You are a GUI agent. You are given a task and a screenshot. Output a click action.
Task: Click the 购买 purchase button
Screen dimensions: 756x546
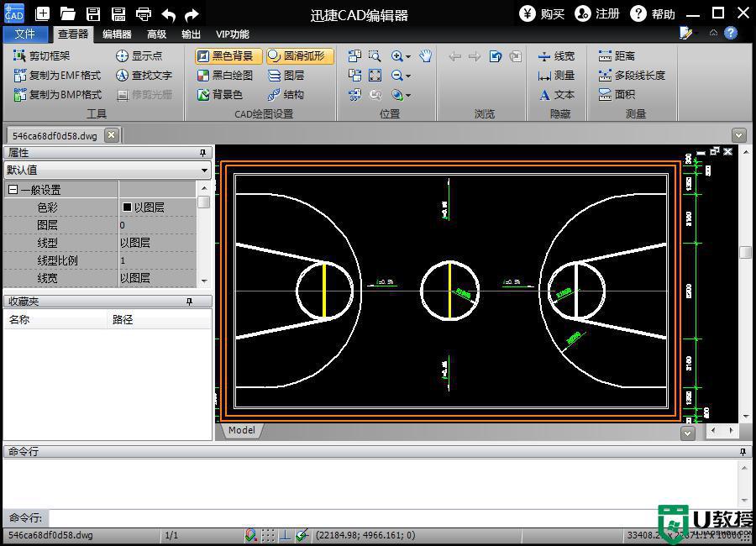pos(543,13)
